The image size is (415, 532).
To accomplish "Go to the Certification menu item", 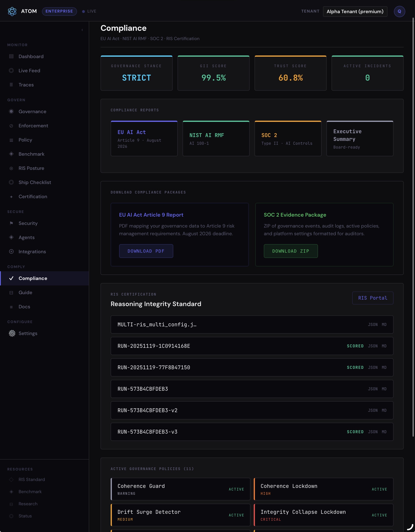I will (33, 197).
